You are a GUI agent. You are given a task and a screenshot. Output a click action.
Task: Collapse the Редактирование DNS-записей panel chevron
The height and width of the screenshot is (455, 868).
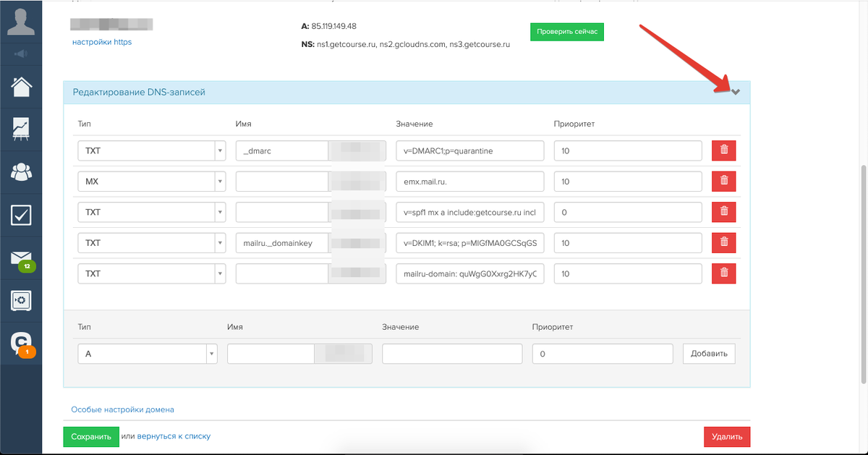(736, 92)
